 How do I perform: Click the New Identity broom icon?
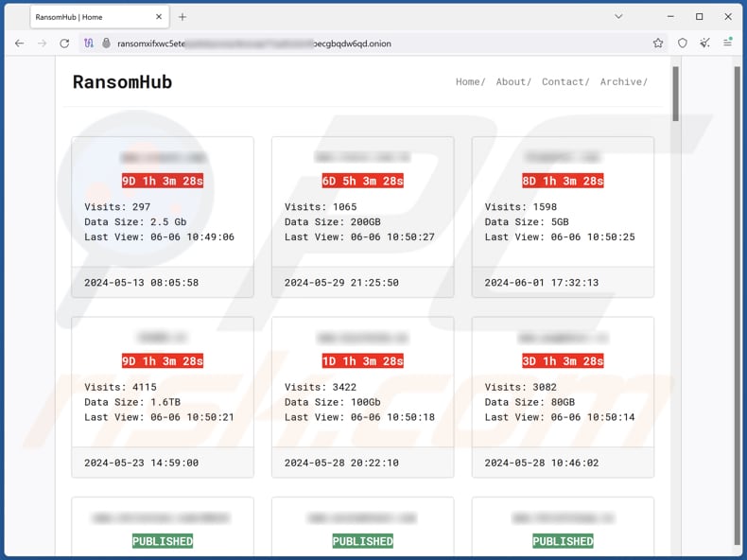704,44
